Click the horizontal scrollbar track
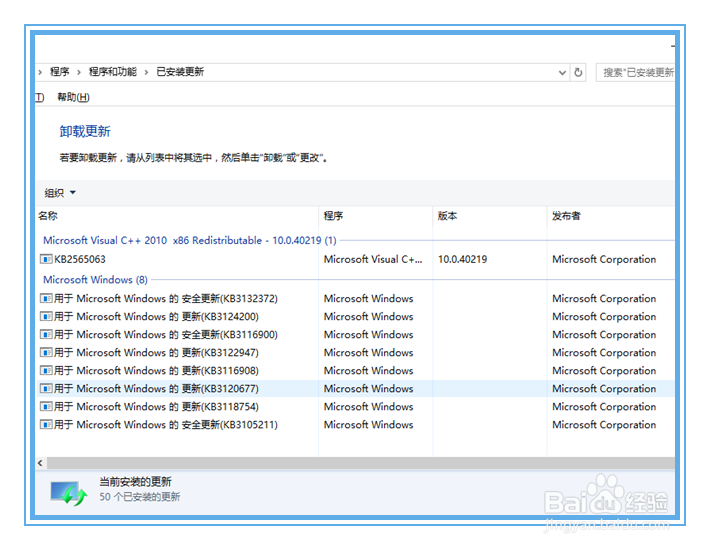The image size is (710, 550). 361,463
